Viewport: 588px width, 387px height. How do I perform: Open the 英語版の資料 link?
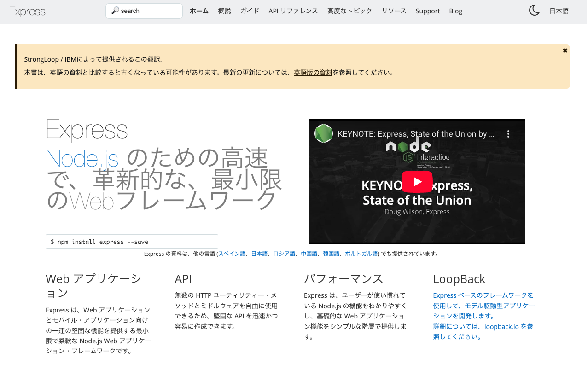pyautogui.click(x=313, y=72)
